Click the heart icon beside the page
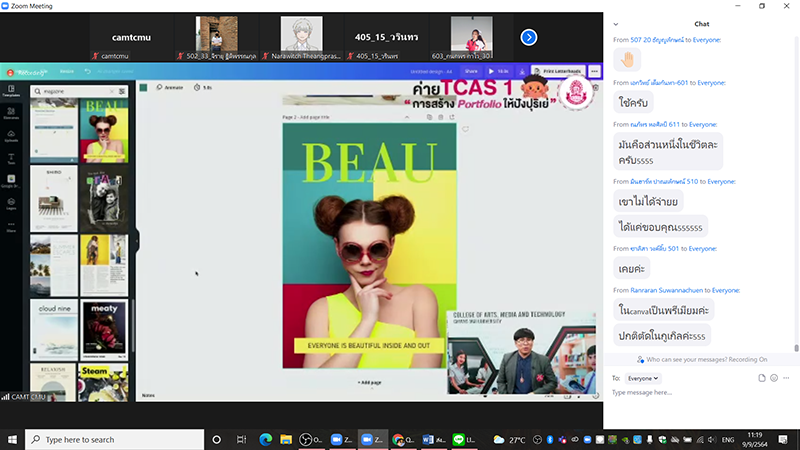 (465, 130)
